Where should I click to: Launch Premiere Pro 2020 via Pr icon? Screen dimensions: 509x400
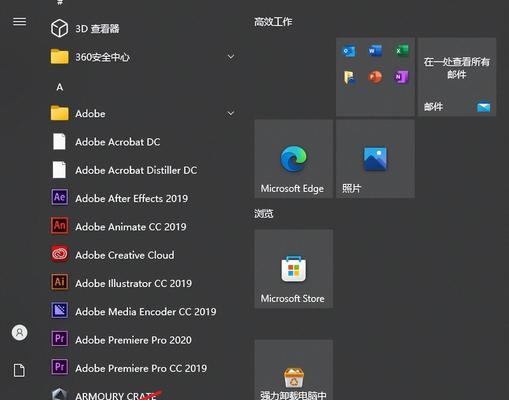60,339
